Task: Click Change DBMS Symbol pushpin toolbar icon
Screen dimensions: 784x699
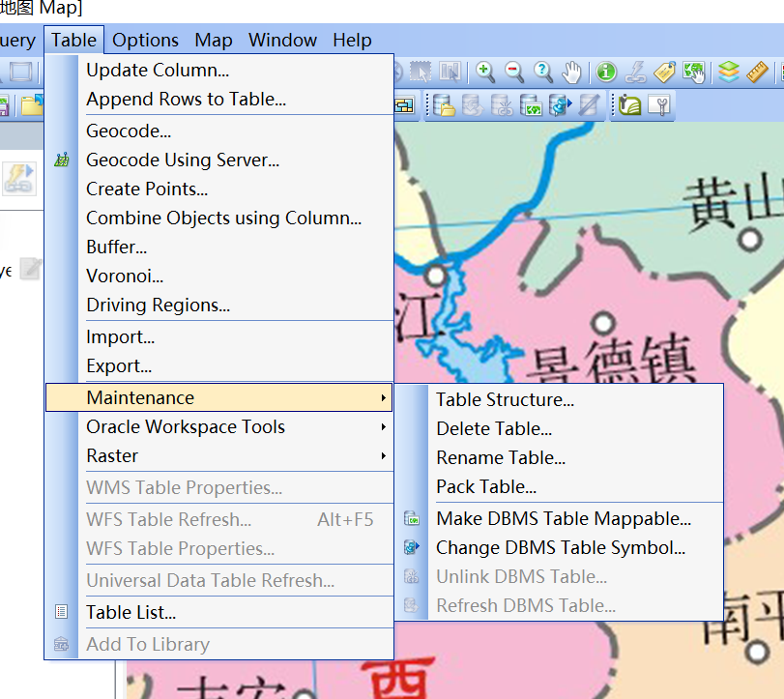Action: [560, 105]
